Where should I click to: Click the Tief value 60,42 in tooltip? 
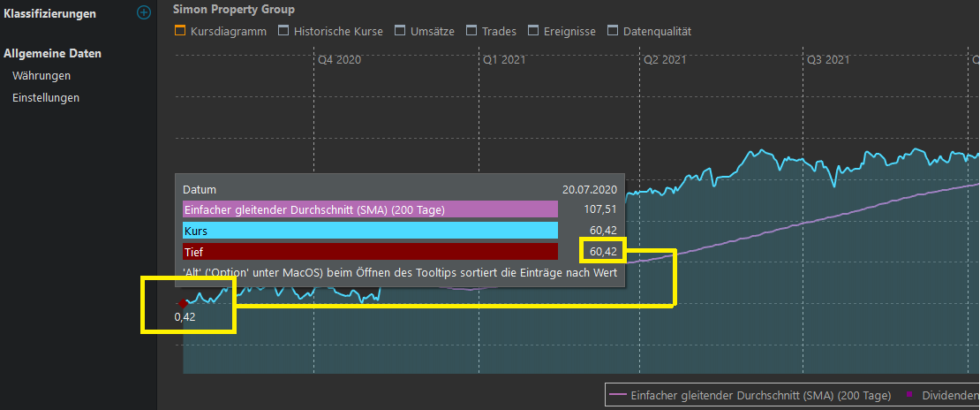(x=603, y=252)
